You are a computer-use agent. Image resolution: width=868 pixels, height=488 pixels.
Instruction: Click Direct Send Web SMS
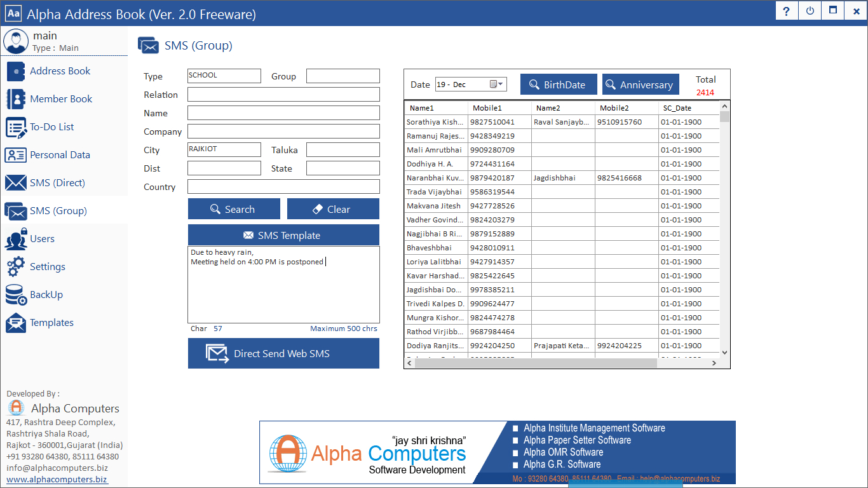click(x=283, y=353)
